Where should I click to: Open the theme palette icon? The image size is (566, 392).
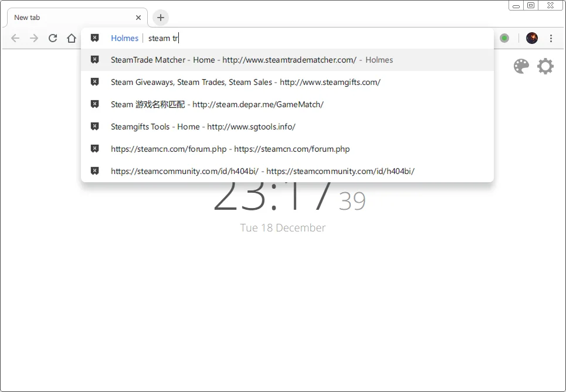click(x=521, y=66)
